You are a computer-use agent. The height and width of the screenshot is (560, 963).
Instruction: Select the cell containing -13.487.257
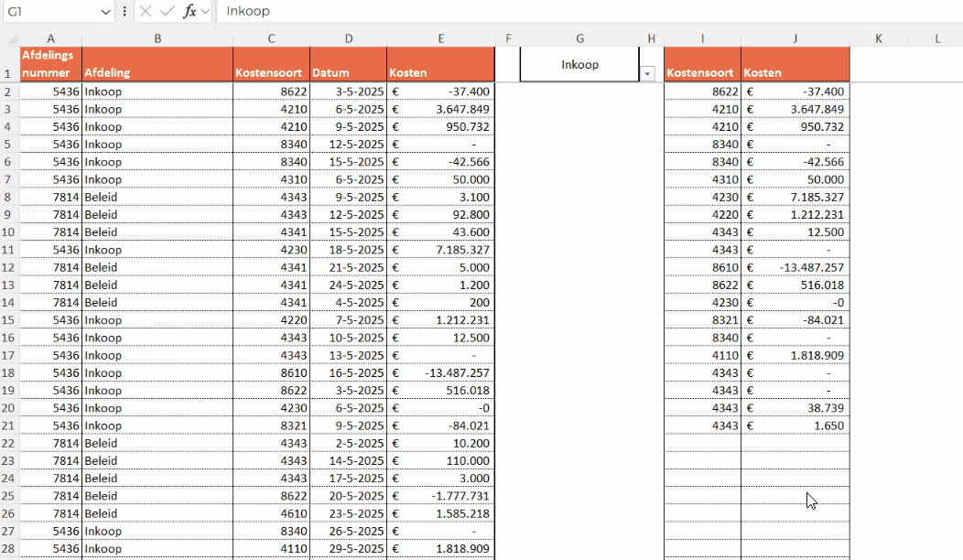point(441,372)
